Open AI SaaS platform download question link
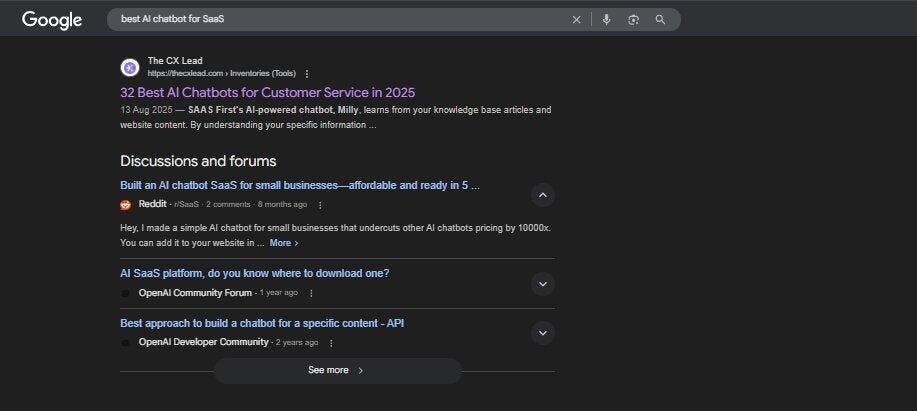The width and height of the screenshot is (917, 411). [255, 273]
